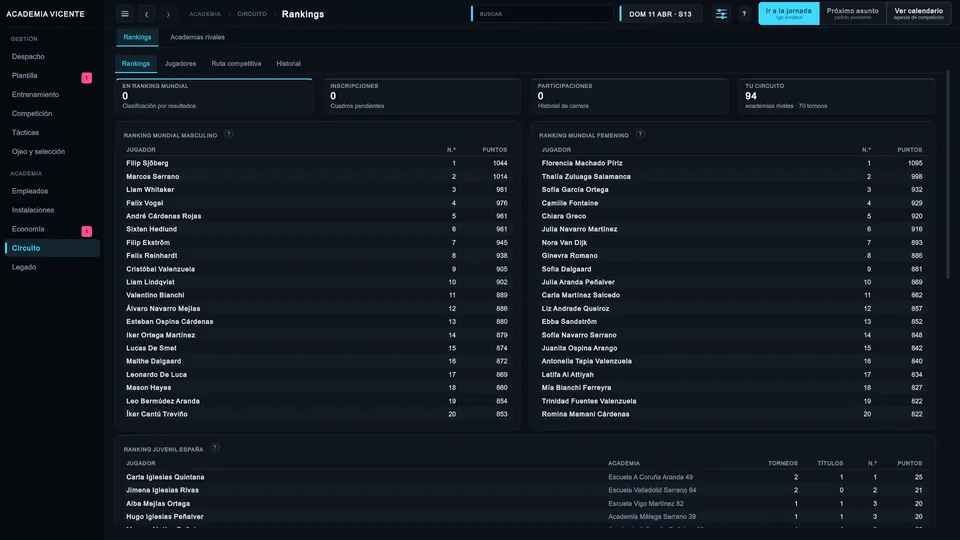Open the Ruta competitiva sub-tab
This screenshot has height=540, width=960.
(x=236, y=64)
